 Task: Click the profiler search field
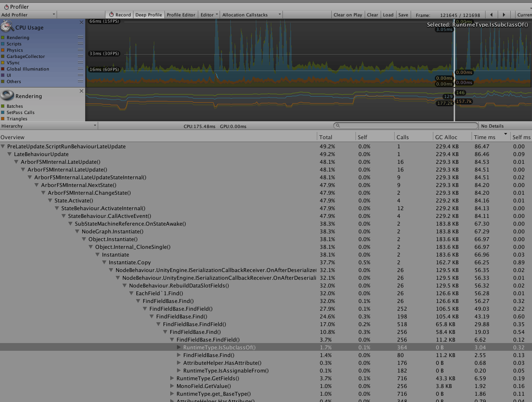406,126
